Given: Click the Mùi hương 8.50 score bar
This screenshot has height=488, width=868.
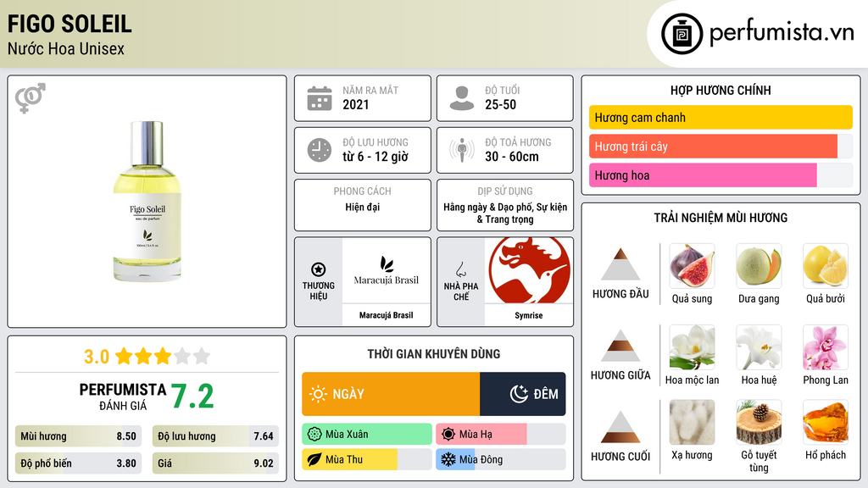Looking at the screenshot, I should tap(78, 436).
